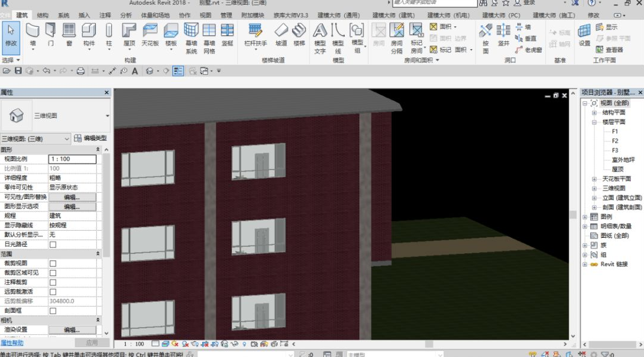644x357 pixels.
Task: Select the 竖井 shaft opening tool
Action: 503,35
